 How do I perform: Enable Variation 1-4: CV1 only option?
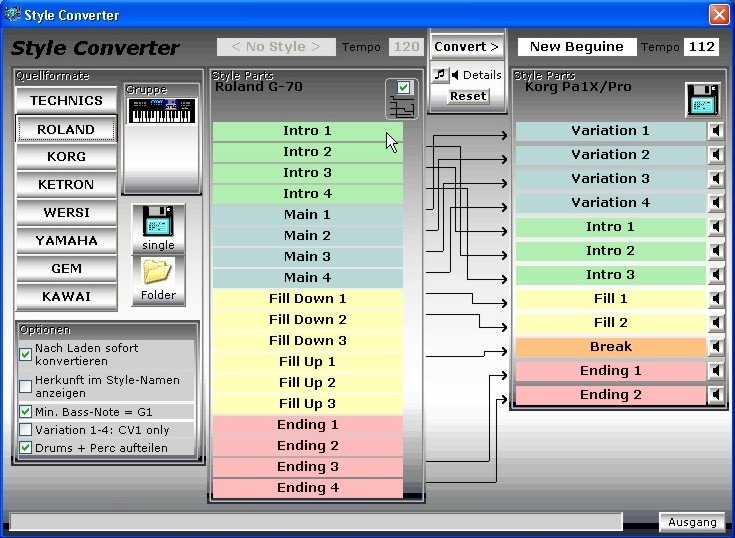pyautogui.click(x=26, y=430)
